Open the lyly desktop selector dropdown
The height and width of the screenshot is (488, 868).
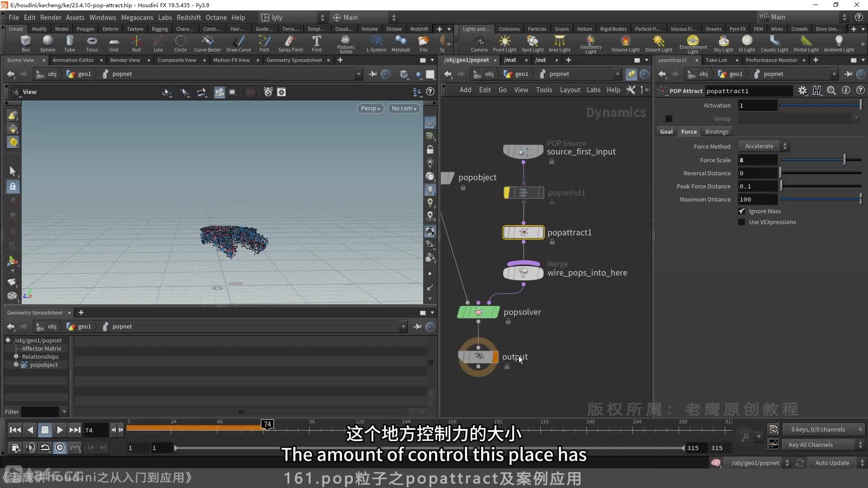tap(293, 17)
